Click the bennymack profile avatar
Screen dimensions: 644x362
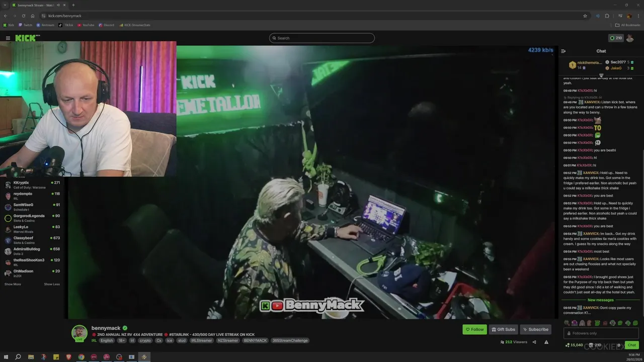coord(79,333)
